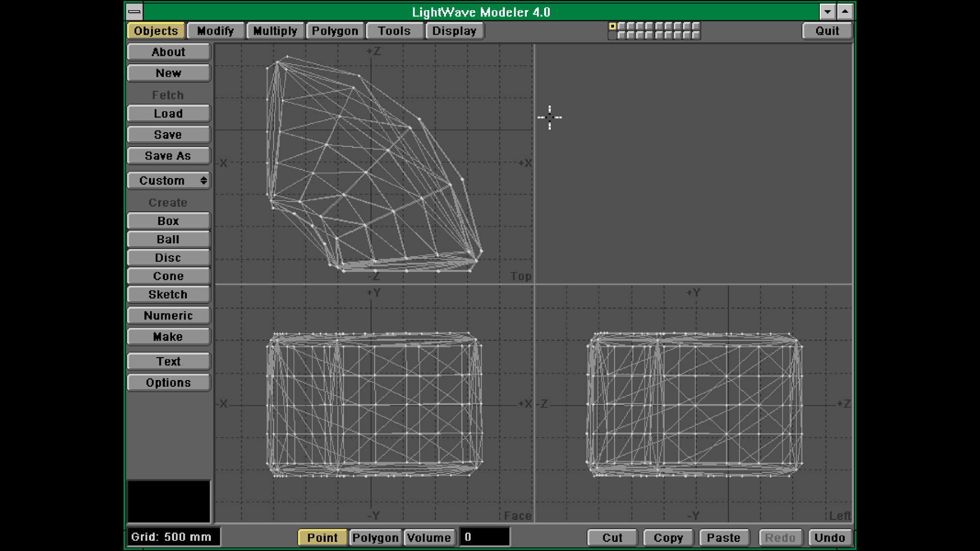Cut the current selection
This screenshot has height=551, width=980.
click(612, 537)
